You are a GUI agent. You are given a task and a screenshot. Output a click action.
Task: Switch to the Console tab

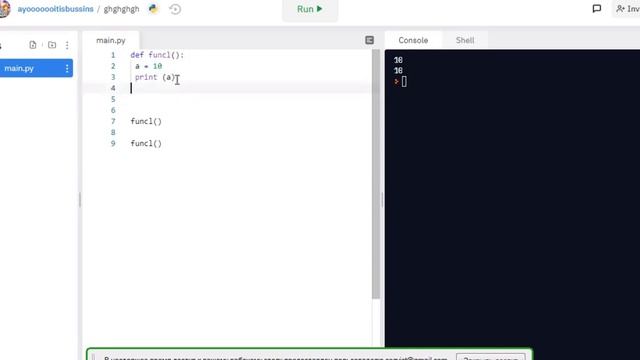tap(413, 40)
